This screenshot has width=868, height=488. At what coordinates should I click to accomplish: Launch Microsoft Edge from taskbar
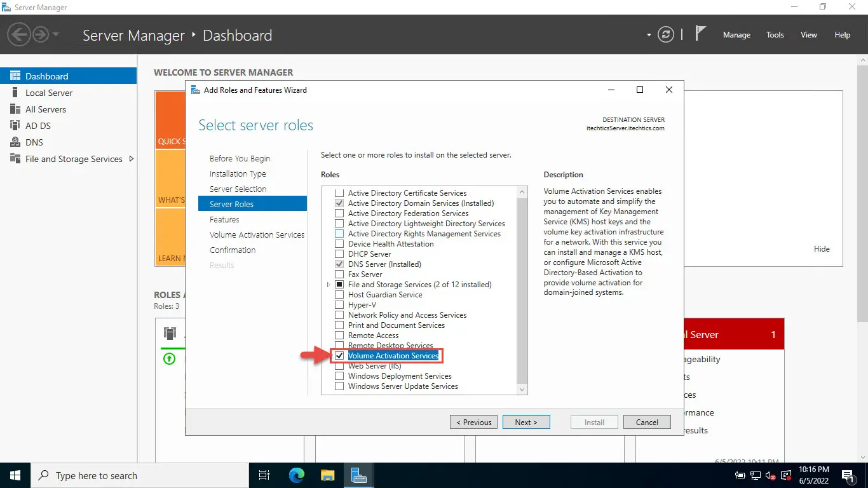(297, 475)
